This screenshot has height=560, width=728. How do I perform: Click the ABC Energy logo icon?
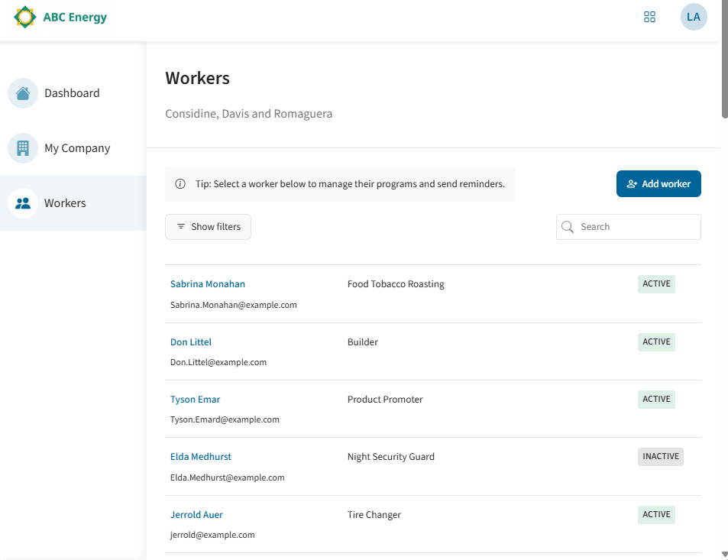pyautogui.click(x=25, y=17)
